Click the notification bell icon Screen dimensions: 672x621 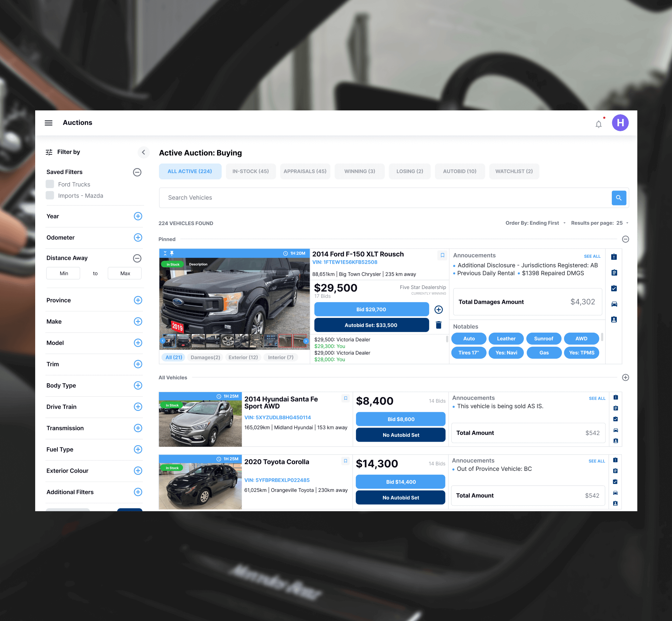pyautogui.click(x=598, y=124)
